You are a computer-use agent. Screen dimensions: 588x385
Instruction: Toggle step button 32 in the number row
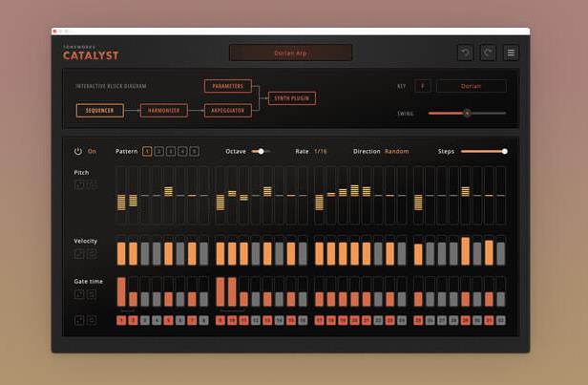click(x=500, y=320)
